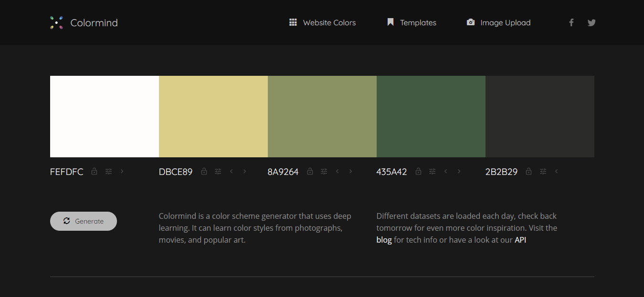644x297 pixels.
Task: Move color FEFDFC right with arrow
Action: click(122, 172)
